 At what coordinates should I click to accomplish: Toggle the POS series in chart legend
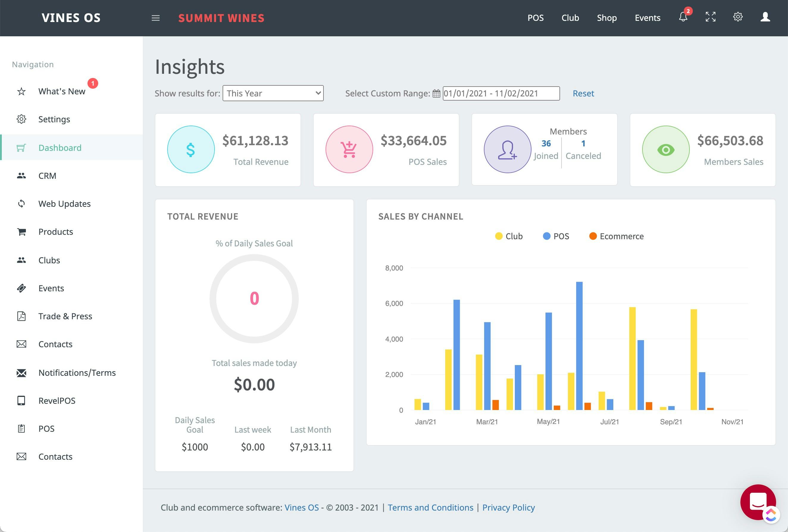click(556, 236)
